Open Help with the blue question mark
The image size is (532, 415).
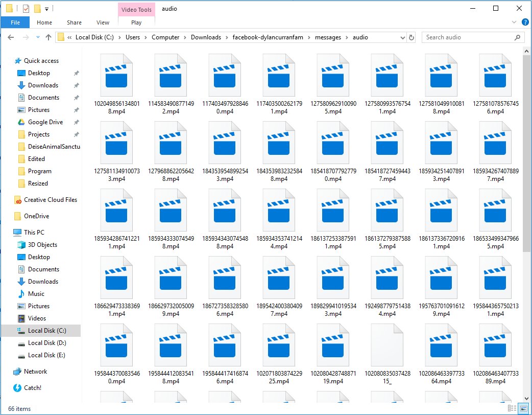(x=525, y=22)
